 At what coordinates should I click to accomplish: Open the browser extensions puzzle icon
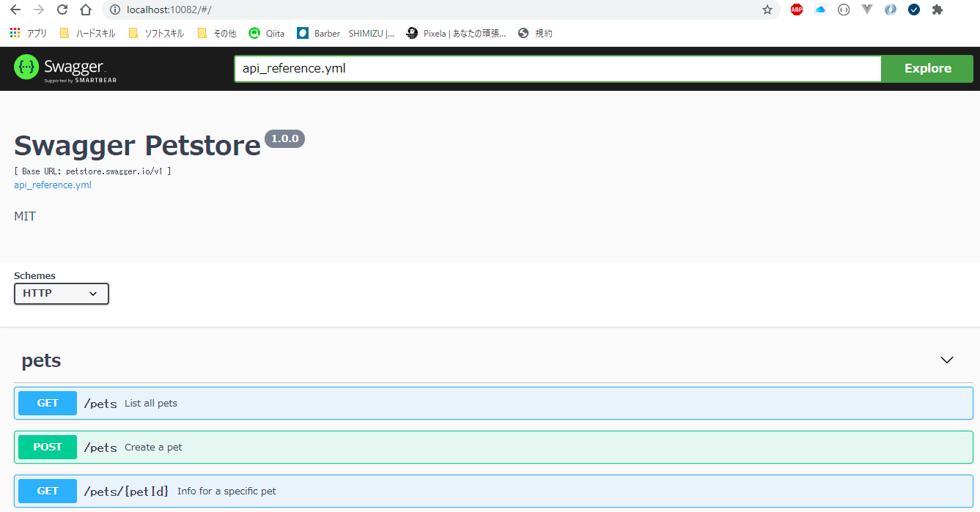pyautogui.click(x=937, y=10)
